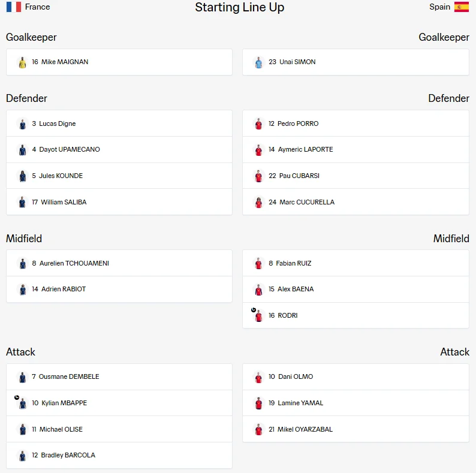Open Aymeric Laporte's player entry
This screenshot has height=473, width=476.
(356, 150)
